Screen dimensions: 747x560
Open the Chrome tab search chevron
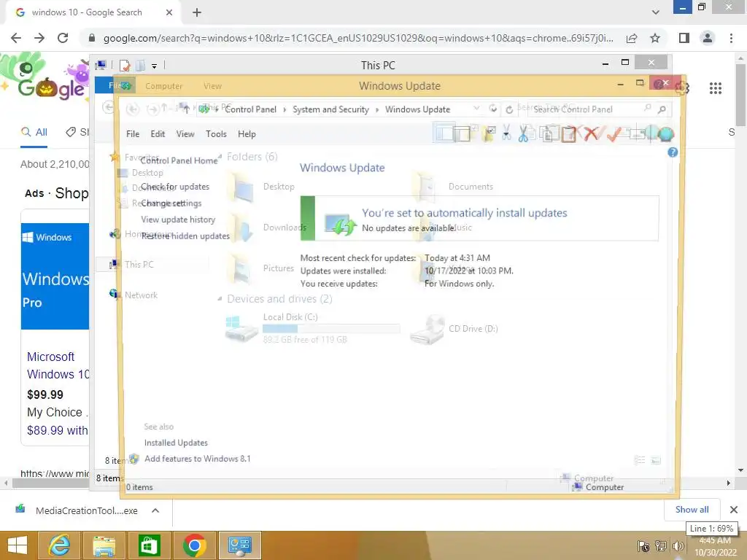point(656,12)
